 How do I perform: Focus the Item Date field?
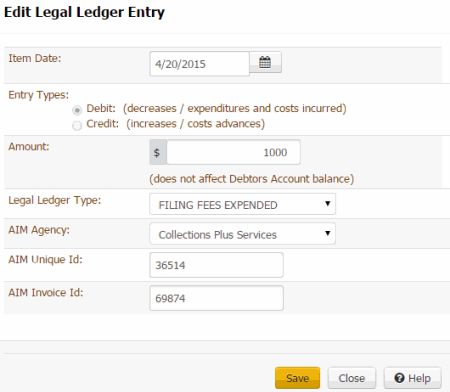click(199, 64)
